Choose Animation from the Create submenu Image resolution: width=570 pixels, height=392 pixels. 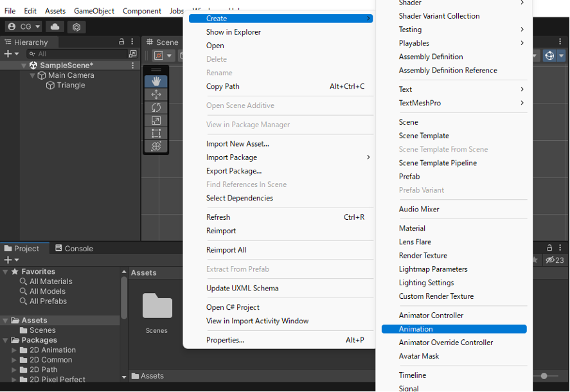click(454, 329)
